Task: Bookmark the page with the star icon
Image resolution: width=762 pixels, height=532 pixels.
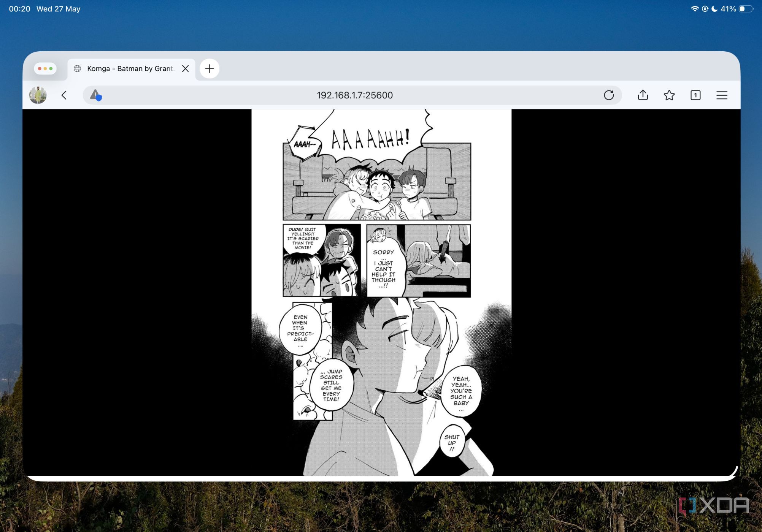Action: (669, 95)
